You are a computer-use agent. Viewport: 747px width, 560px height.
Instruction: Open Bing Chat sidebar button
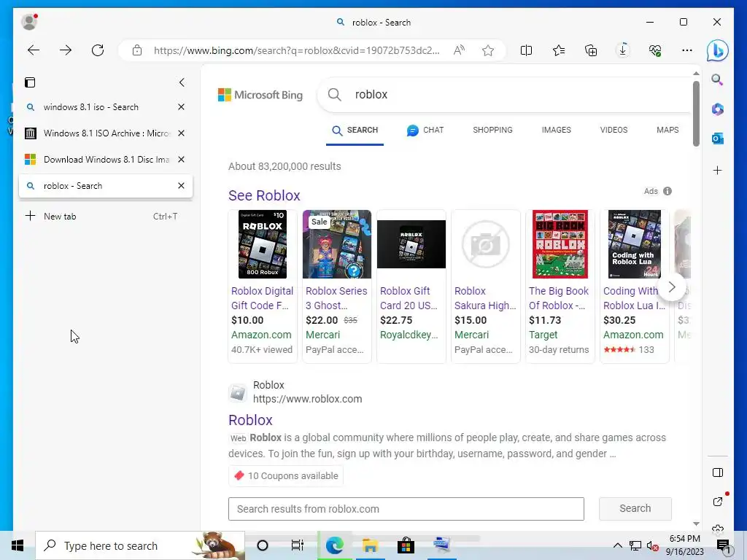[x=718, y=50]
